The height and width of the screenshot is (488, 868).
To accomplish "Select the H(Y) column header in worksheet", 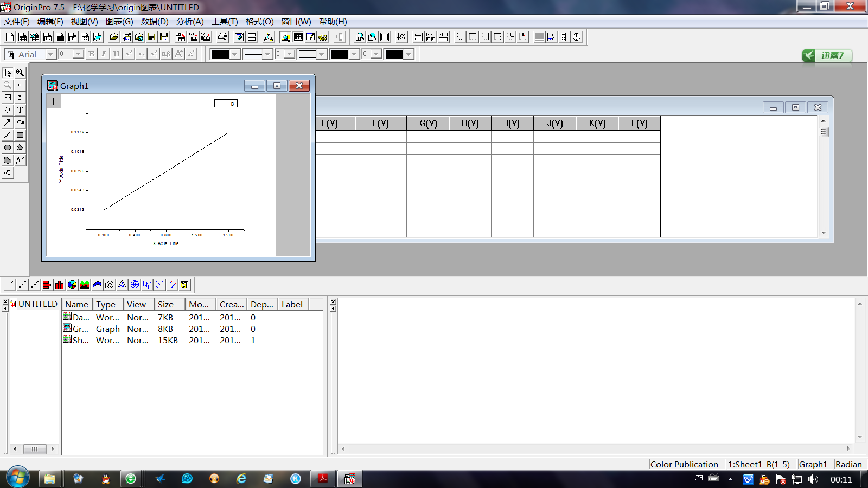I will click(x=470, y=124).
